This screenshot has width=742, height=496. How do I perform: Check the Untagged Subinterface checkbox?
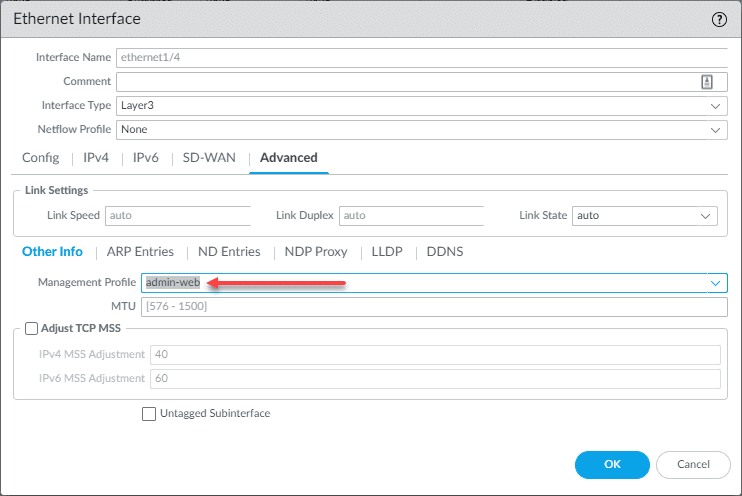pyautogui.click(x=149, y=413)
